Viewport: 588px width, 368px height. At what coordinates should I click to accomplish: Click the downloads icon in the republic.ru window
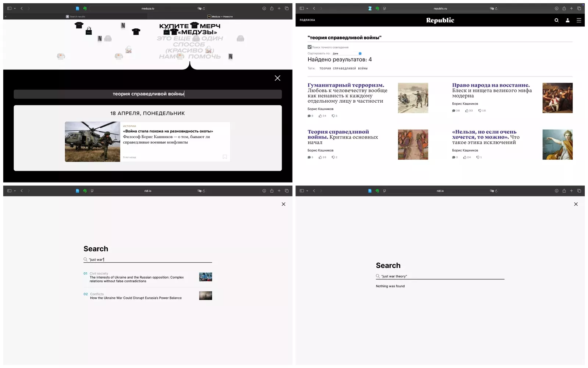pos(556,8)
